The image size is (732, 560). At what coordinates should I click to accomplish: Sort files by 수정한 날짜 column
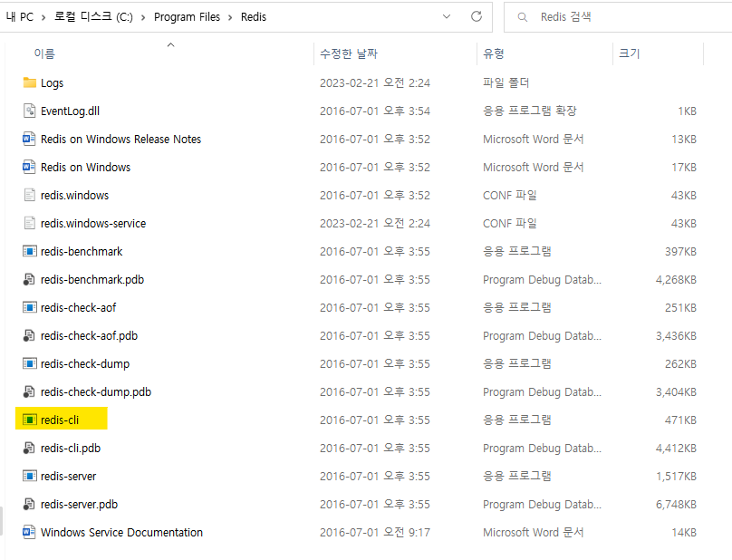[x=348, y=53]
